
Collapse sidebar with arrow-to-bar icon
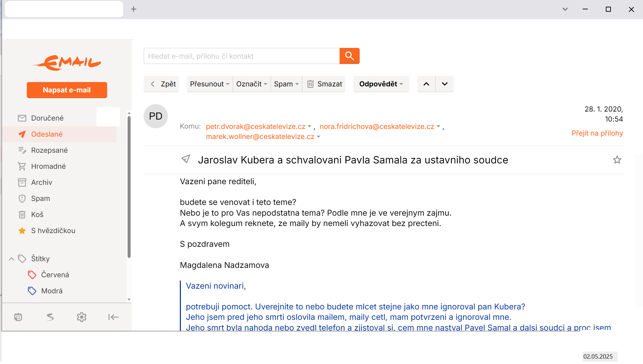[114, 317]
